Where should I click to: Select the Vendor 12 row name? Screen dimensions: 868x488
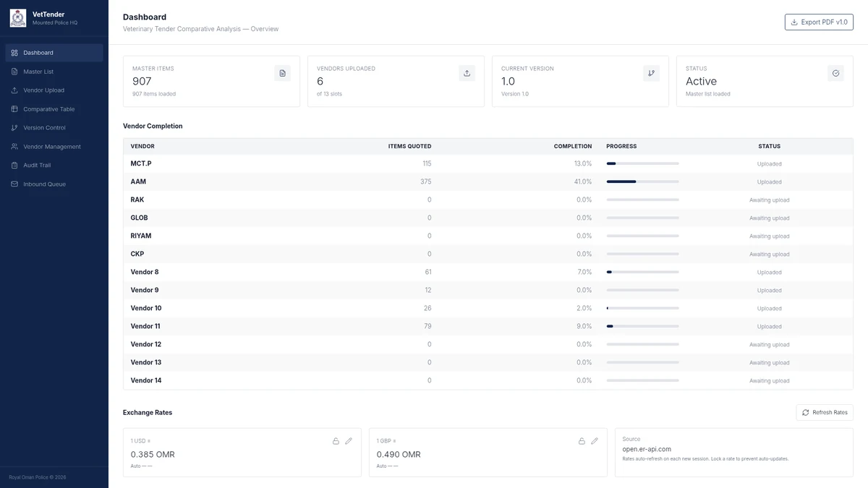(146, 344)
